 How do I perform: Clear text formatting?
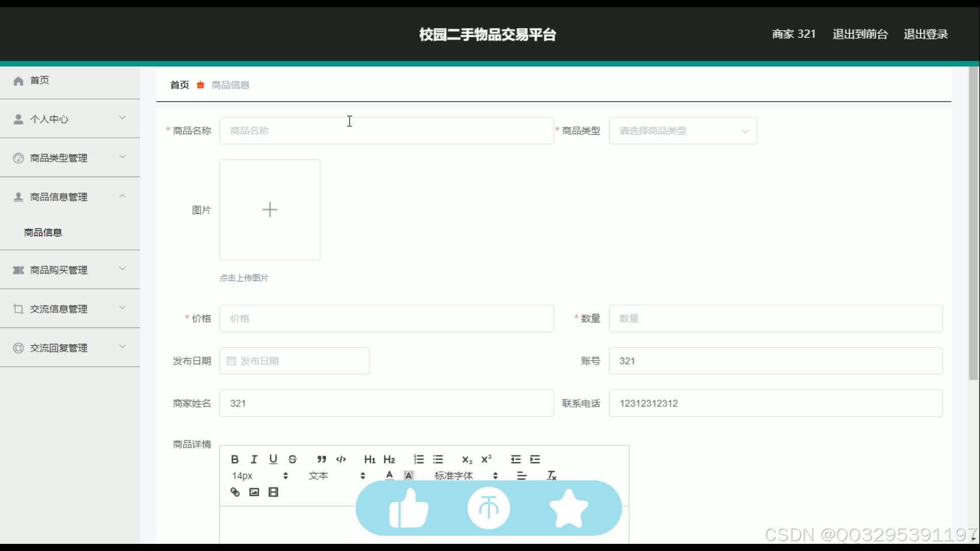tap(551, 475)
